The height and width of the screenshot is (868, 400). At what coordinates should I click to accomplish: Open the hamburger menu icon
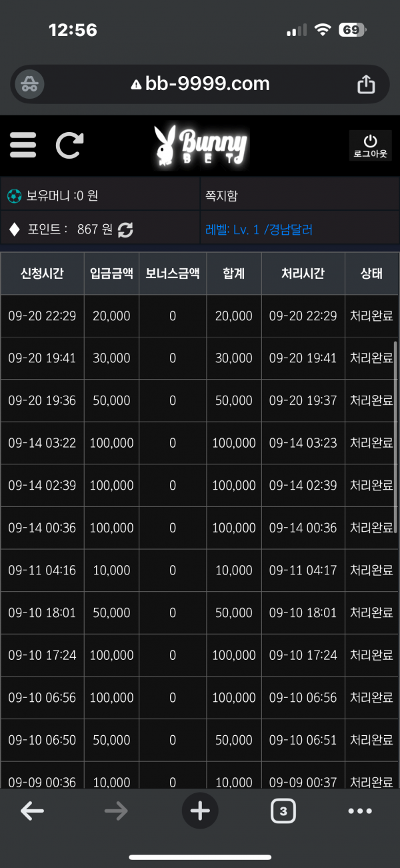click(x=23, y=145)
